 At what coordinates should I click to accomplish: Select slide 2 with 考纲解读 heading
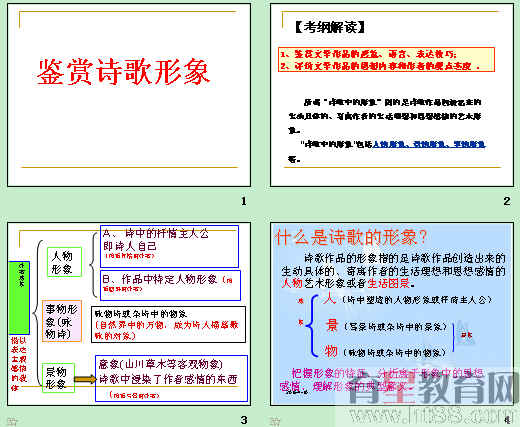[392, 95]
